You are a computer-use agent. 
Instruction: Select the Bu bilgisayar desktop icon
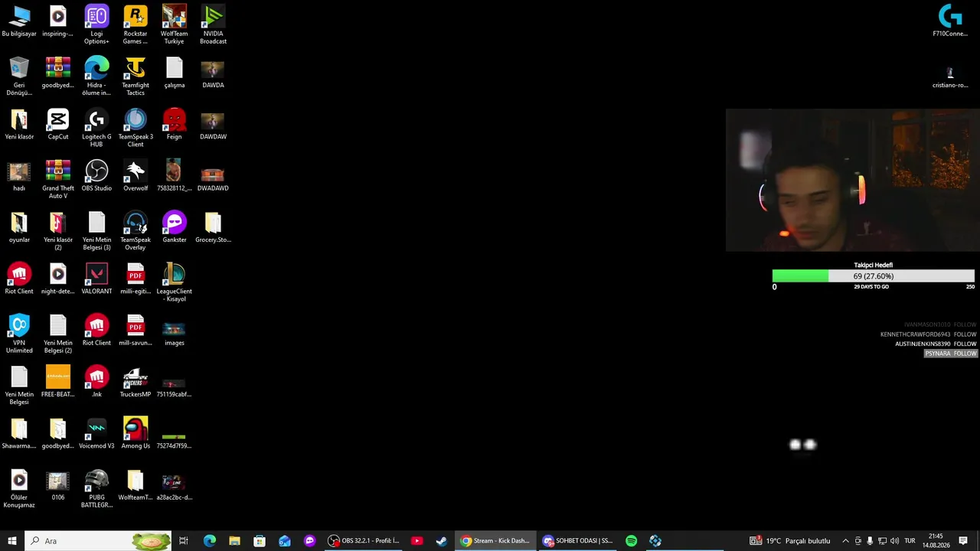[19, 21]
